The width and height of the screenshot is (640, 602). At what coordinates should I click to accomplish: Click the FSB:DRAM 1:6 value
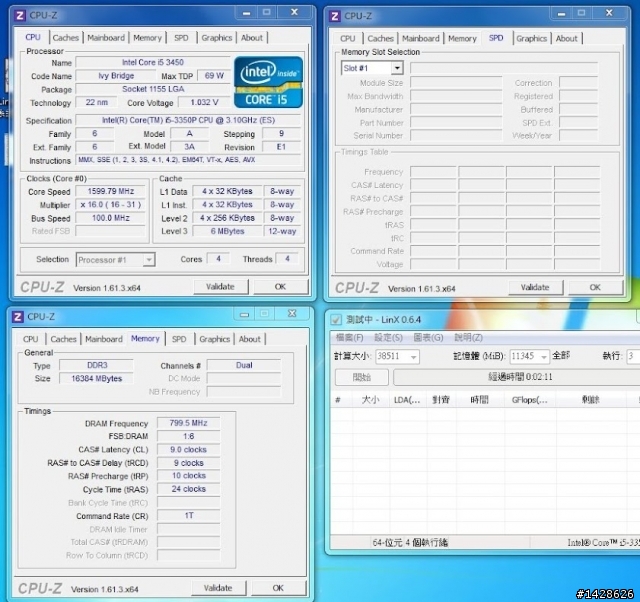188,436
